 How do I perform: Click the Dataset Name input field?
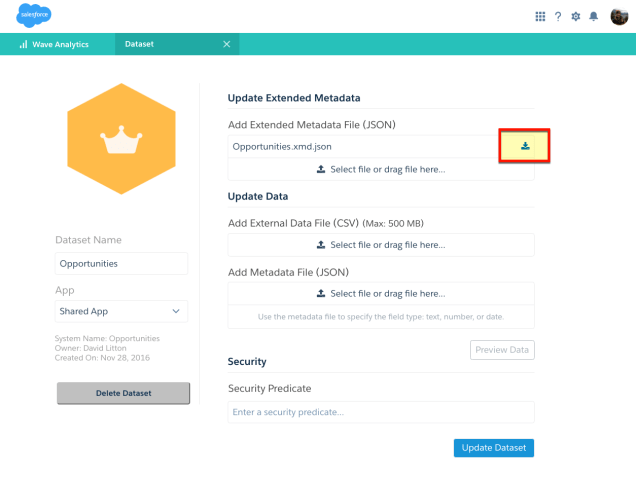[x=121, y=264]
